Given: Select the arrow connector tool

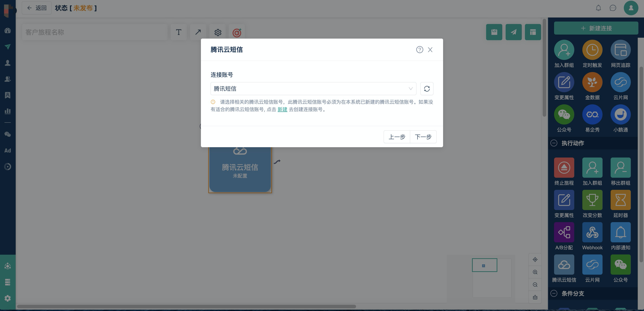Looking at the screenshot, I should pos(198,32).
